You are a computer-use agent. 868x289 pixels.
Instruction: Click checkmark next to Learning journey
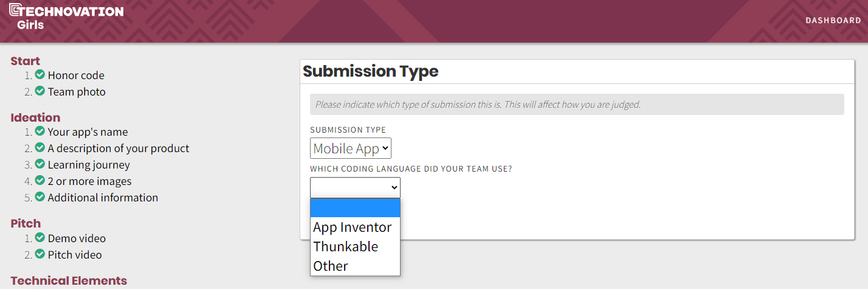coord(40,164)
